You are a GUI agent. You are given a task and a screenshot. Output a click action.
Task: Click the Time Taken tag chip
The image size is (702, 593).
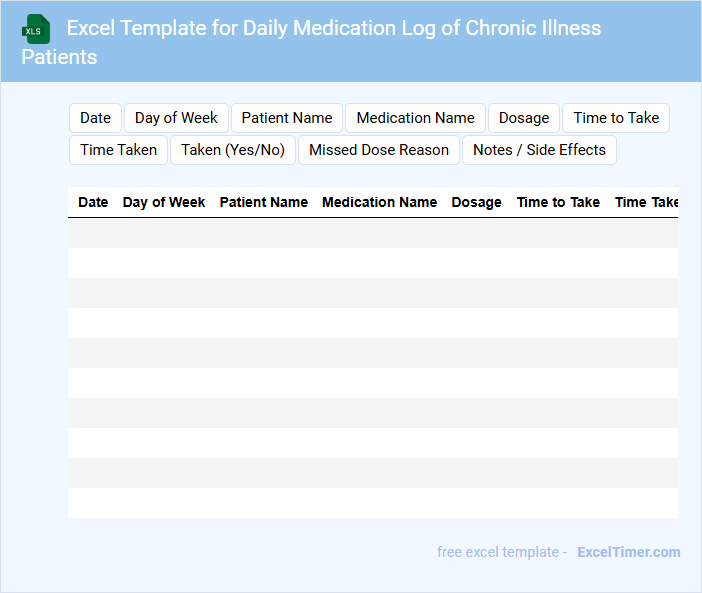click(x=118, y=150)
